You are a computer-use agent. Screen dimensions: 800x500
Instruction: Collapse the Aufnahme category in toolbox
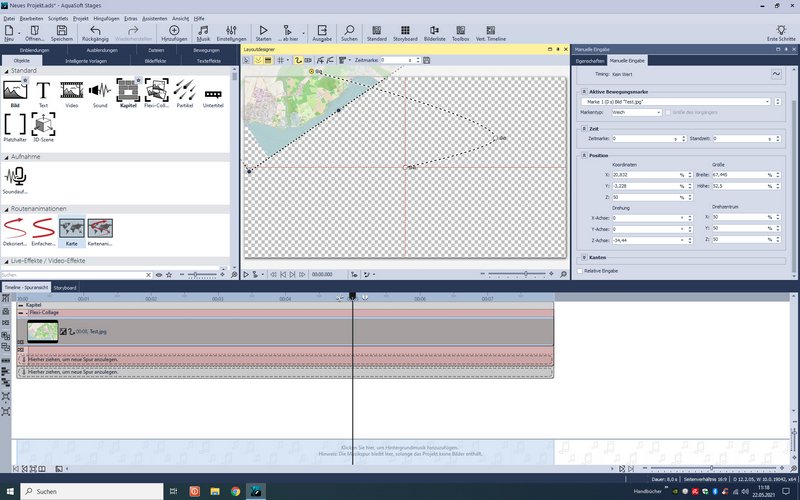click(x=5, y=158)
